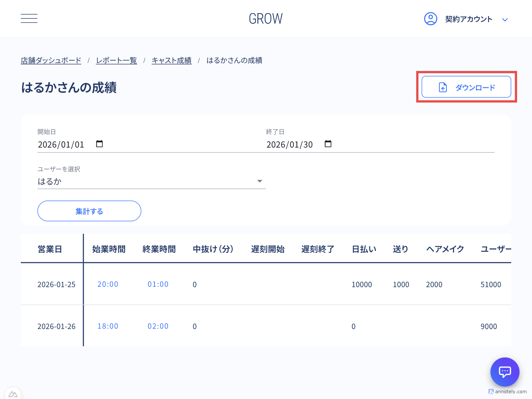Open the 終了日 calendar picker icon
The image size is (532, 399).
(x=328, y=144)
